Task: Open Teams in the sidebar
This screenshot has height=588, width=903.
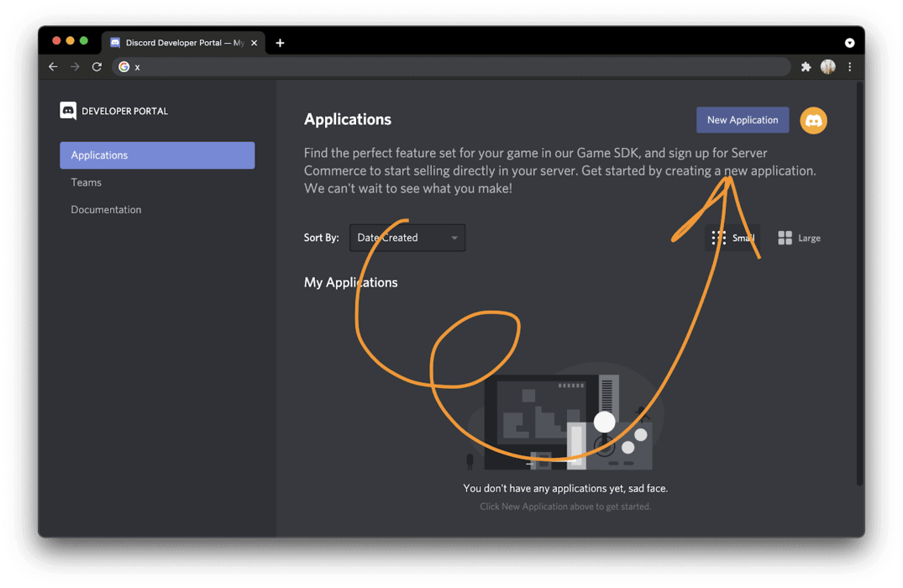Action: (86, 182)
